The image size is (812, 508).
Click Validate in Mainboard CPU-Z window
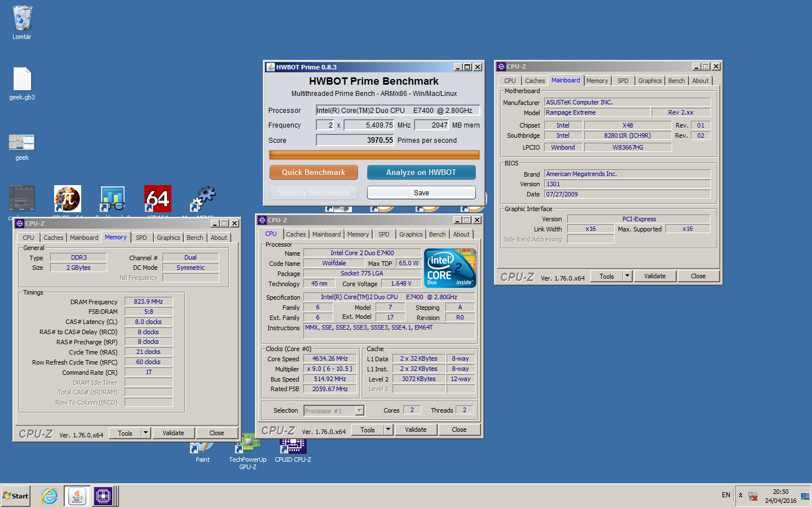[655, 276]
